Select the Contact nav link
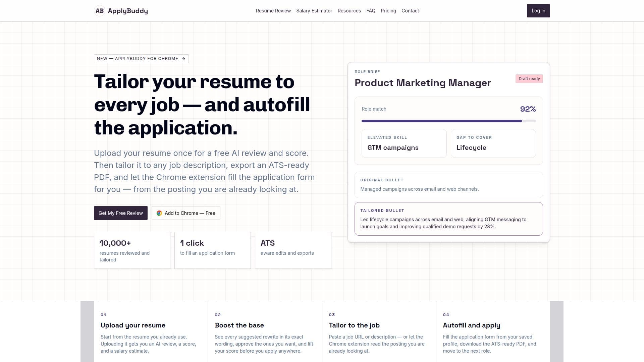Viewport: 644px width, 362px height. (x=410, y=11)
